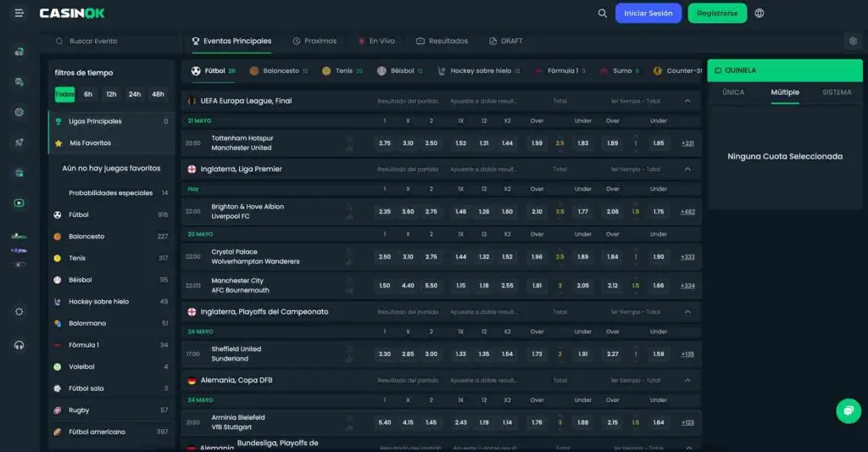The image size is (868, 452).
Task: Select the Hockey sobre hielo top filter
Action: [x=479, y=71]
